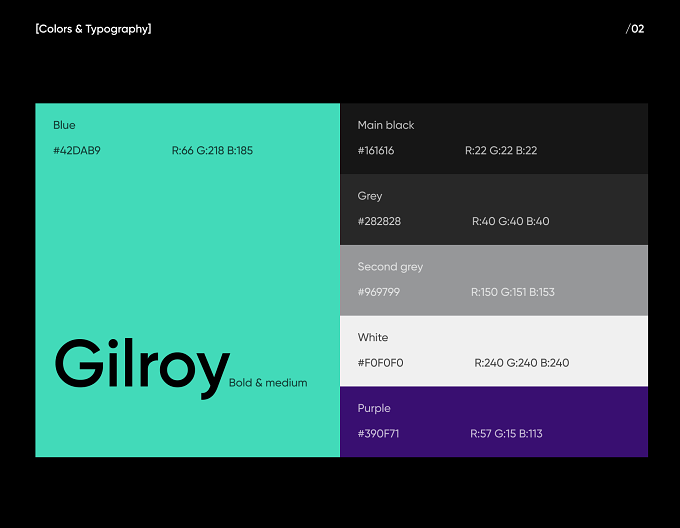
Task: Choose the White #F0F0F0 swatch
Action: coord(494,351)
